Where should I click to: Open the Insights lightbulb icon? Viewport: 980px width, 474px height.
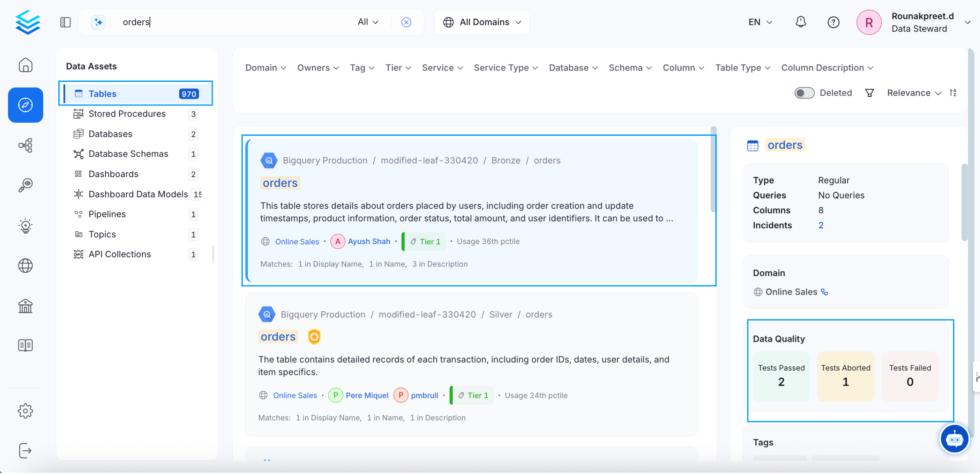pos(26,225)
